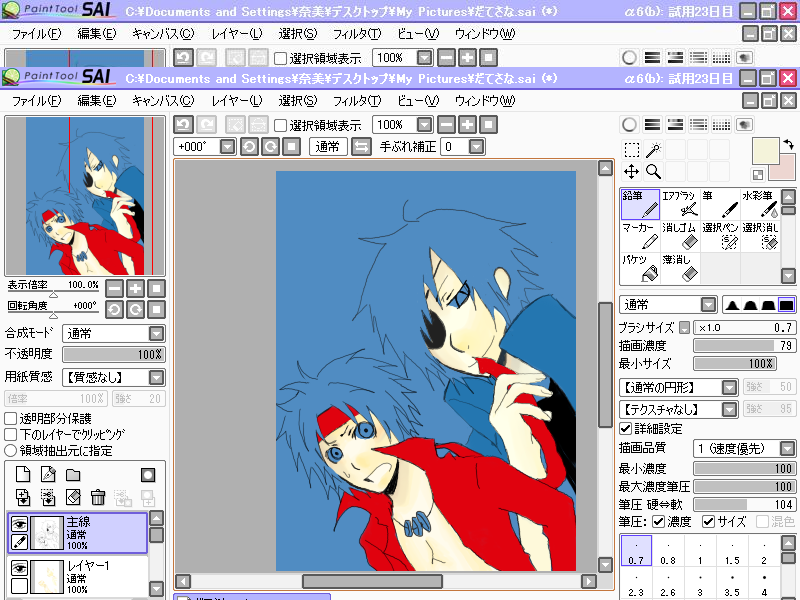Click redo in front window toolbar
The width and height of the screenshot is (800, 600).
click(206, 124)
